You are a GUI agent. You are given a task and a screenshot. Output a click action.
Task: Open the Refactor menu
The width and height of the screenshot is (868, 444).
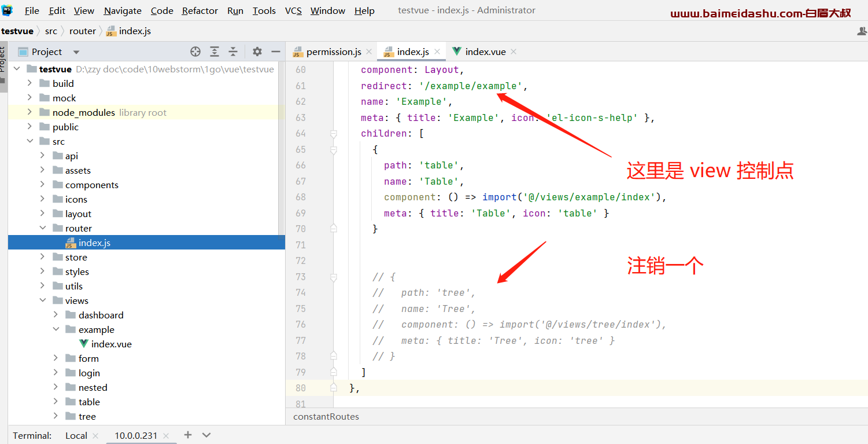(200, 10)
